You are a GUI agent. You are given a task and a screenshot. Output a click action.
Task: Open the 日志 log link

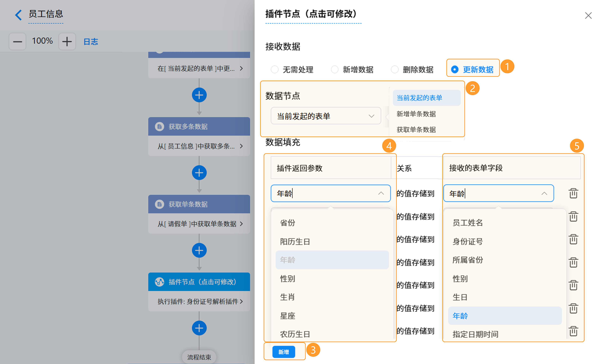click(91, 41)
